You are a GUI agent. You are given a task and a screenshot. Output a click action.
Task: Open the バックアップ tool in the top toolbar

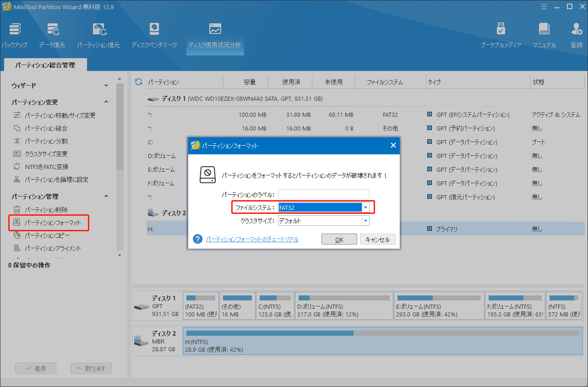(x=14, y=35)
